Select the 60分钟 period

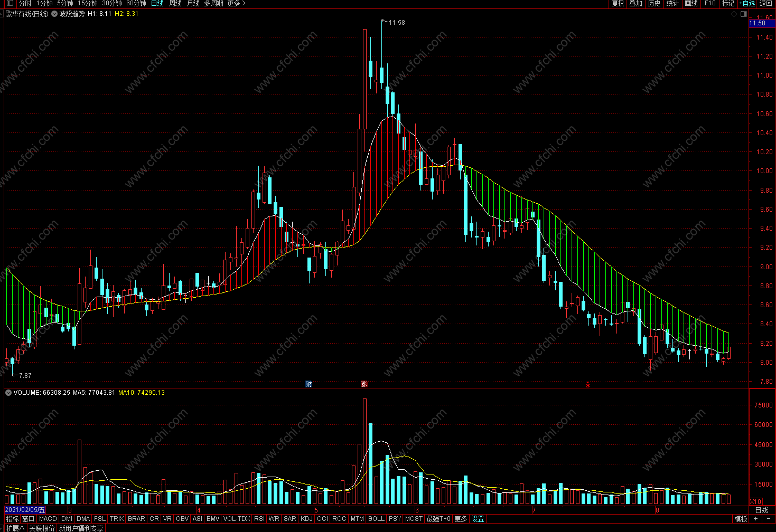(136, 3)
